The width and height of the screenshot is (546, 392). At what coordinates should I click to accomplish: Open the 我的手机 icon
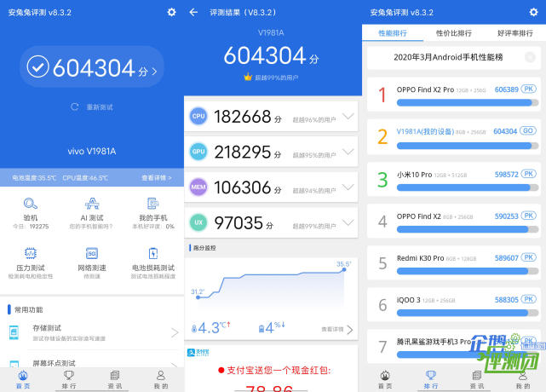[152, 204]
